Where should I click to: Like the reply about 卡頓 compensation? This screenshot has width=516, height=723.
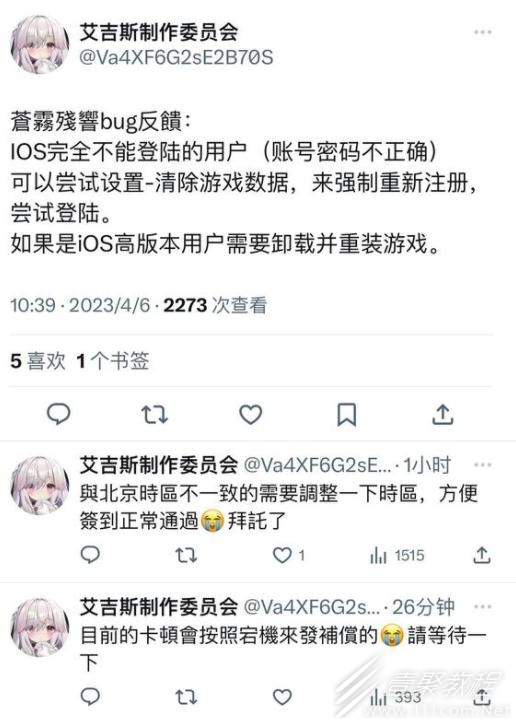pos(282,697)
